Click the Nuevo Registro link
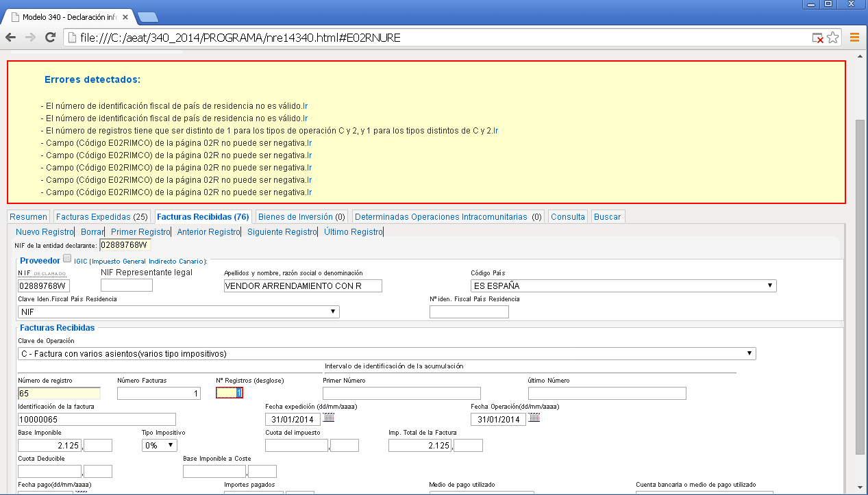Screen dimensions: 868x495 click(x=45, y=232)
